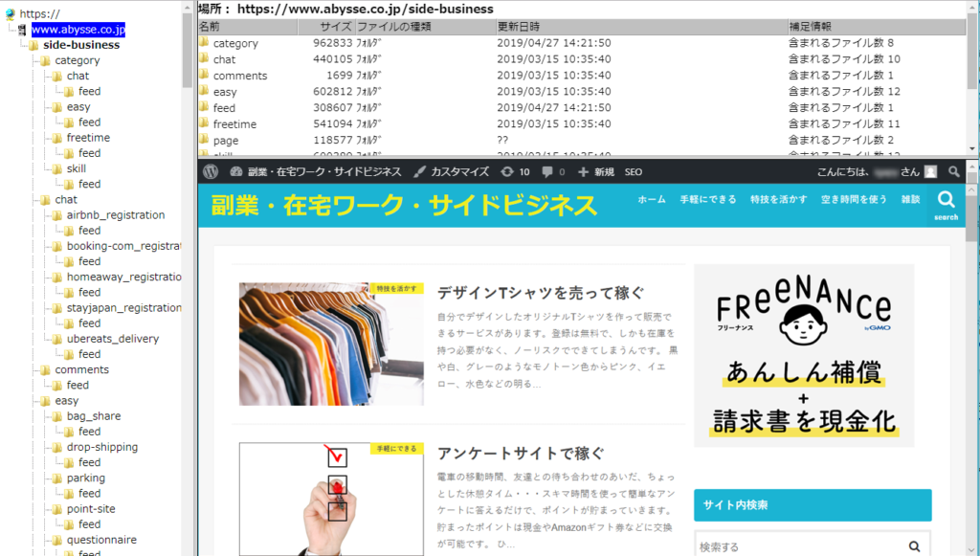Click SEO in the WordPress admin bar
The image size is (980, 556).
point(634,173)
